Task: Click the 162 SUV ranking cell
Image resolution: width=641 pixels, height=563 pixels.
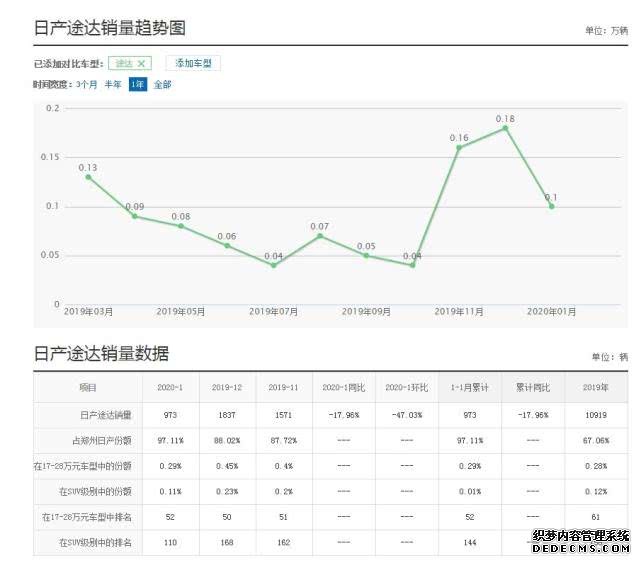Action: [283, 543]
